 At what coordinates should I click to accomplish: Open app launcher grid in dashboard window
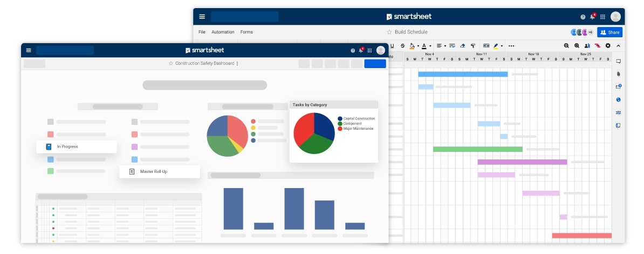pyautogui.click(x=369, y=51)
